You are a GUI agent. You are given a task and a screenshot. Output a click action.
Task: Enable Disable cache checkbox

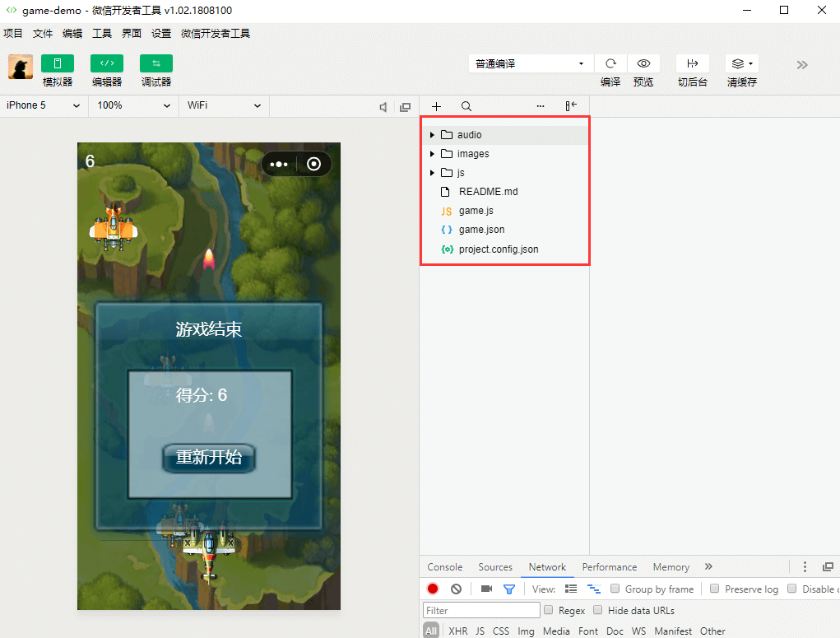(x=791, y=588)
